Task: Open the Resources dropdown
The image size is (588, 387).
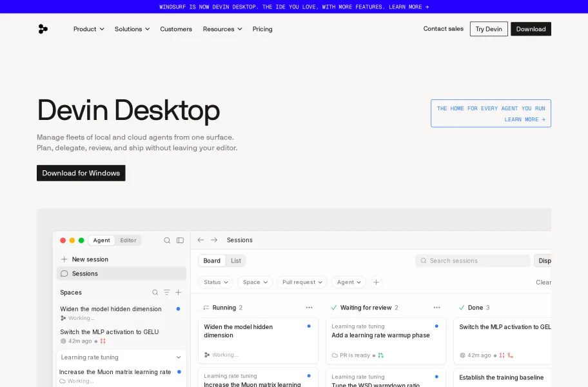Action: point(222,29)
